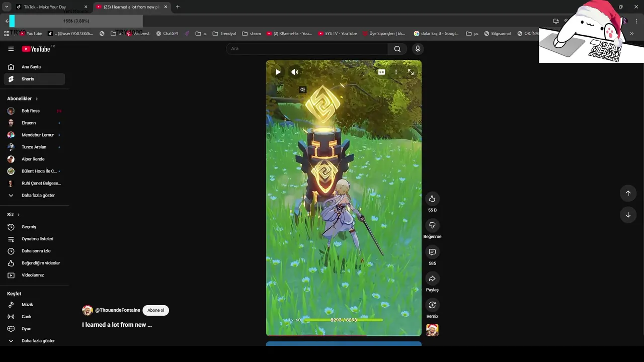Open comments showing 585
The image size is (644, 362).
click(x=432, y=252)
